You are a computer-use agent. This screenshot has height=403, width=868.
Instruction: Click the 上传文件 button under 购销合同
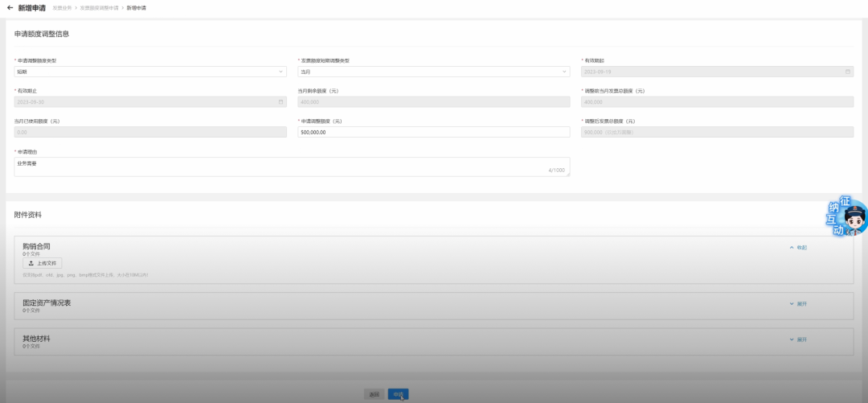click(x=42, y=263)
